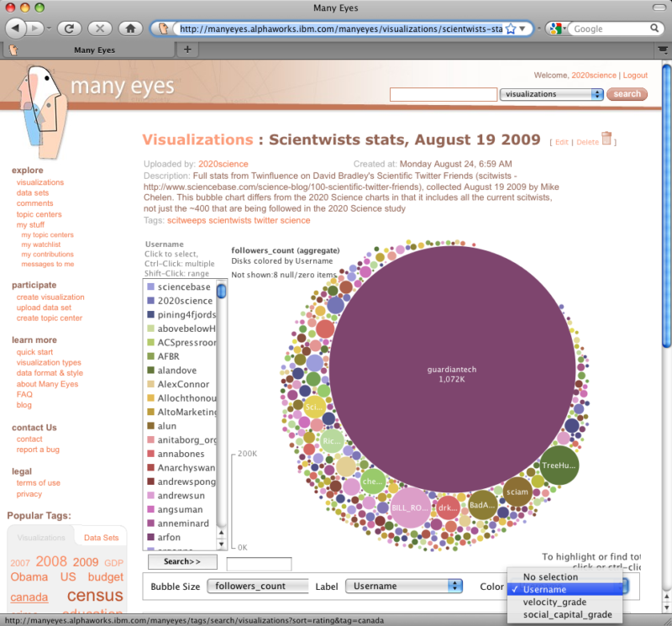The width and height of the screenshot is (672, 626).
Task: Click the Search>> button under the username list
Action: tap(182, 561)
